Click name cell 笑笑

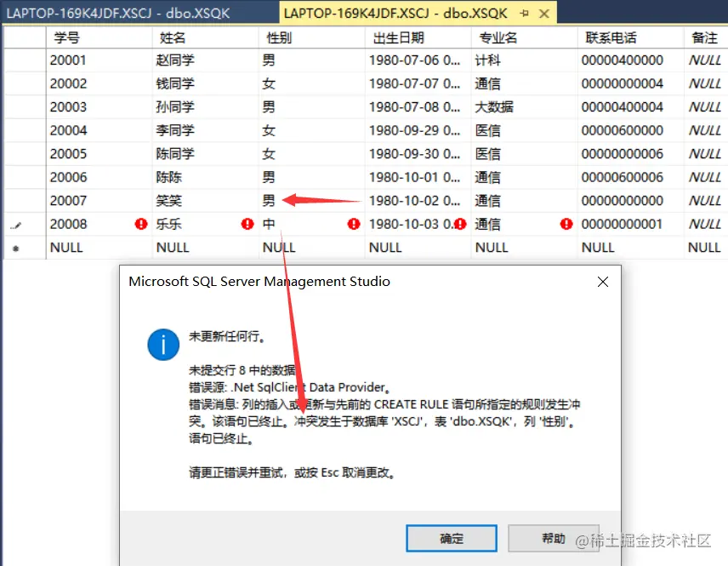tap(206, 201)
